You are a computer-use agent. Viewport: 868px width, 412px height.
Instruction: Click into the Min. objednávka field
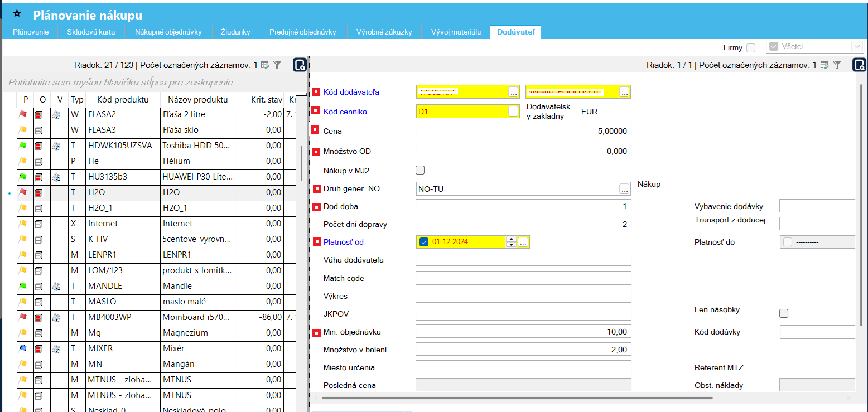coord(523,332)
